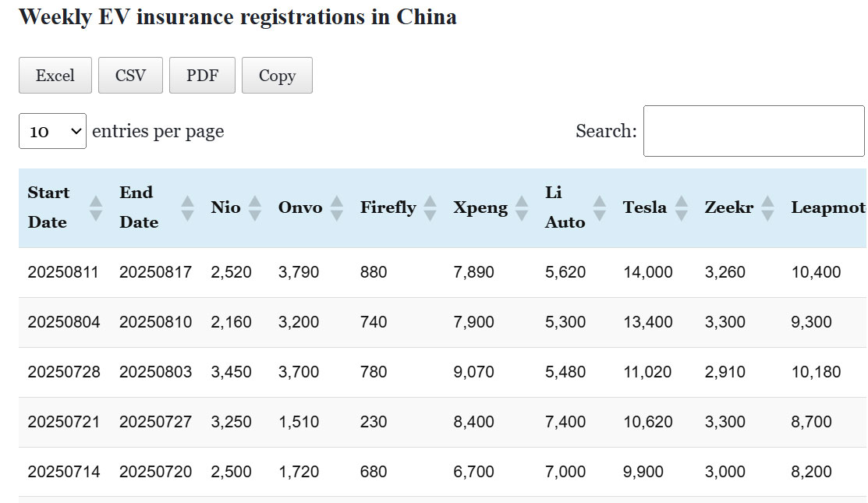Screen dimensions: 868x503
Task: Click End Date sort arrows icon
Action: tap(187, 207)
